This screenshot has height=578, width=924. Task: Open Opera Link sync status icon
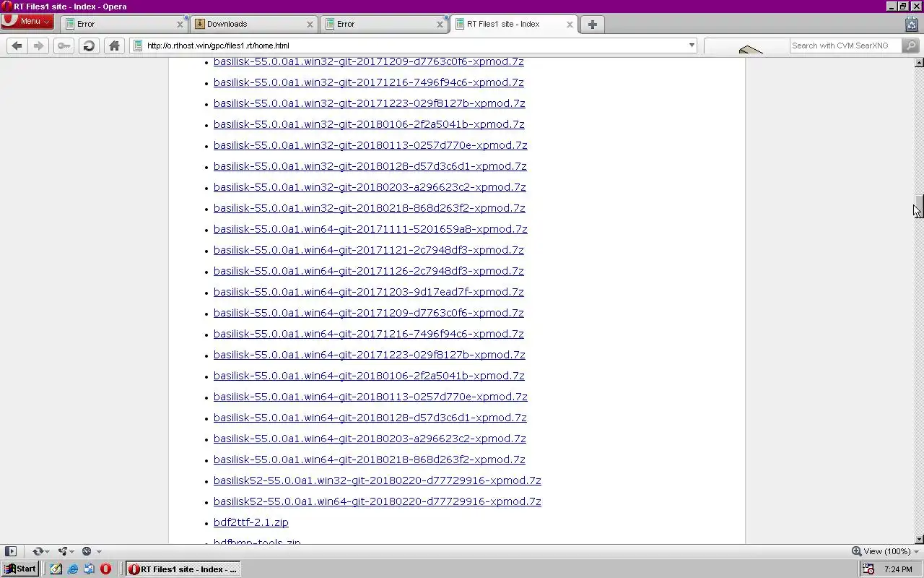tap(38, 551)
